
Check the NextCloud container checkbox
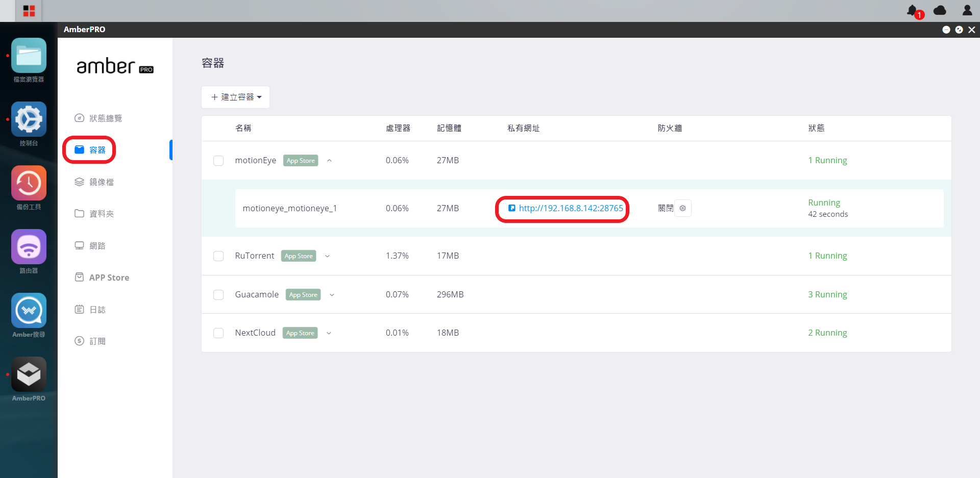[218, 333]
